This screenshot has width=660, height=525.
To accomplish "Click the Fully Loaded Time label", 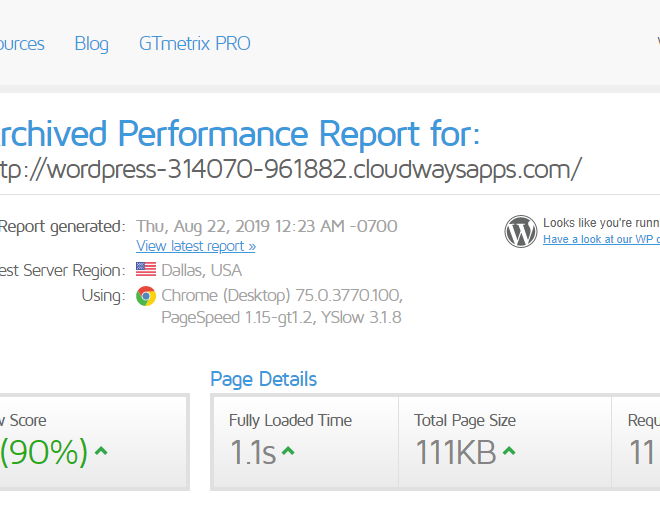I will [x=290, y=421].
